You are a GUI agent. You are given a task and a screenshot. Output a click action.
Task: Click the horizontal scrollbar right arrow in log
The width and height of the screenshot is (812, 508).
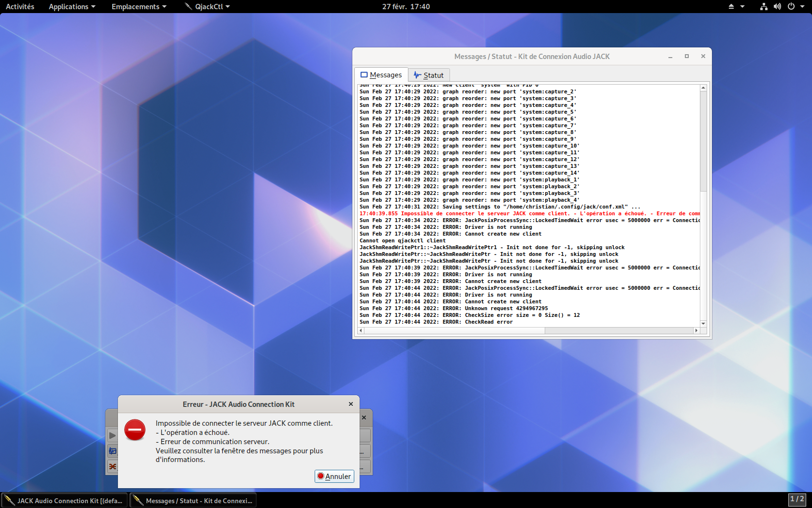pyautogui.click(x=696, y=330)
